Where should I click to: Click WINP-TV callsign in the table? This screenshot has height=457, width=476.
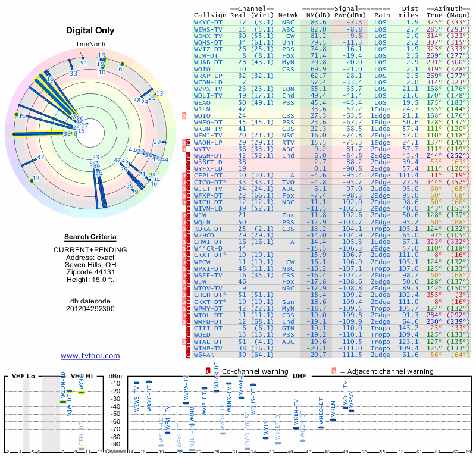click(208, 348)
